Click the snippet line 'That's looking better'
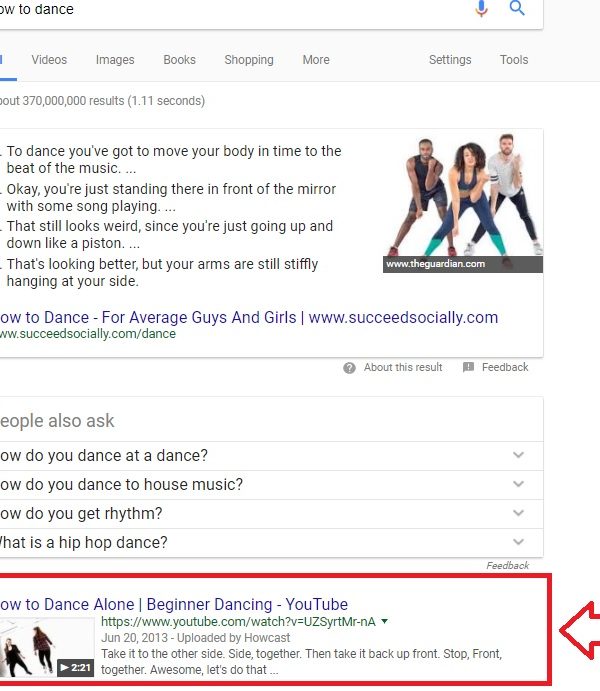 [x=162, y=272]
